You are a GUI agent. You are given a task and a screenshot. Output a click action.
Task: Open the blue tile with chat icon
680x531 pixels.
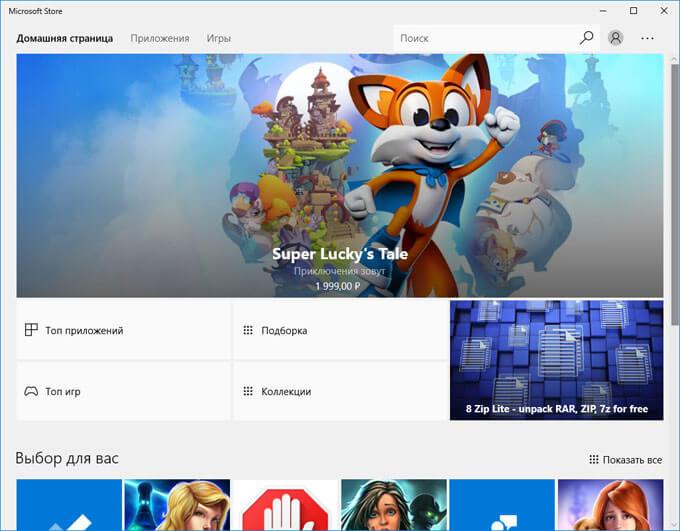click(502, 505)
